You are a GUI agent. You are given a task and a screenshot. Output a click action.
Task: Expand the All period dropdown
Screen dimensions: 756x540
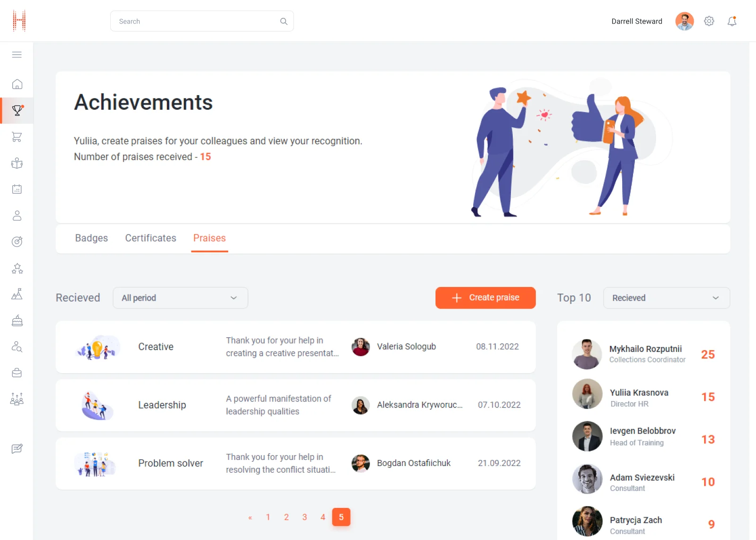coord(180,298)
